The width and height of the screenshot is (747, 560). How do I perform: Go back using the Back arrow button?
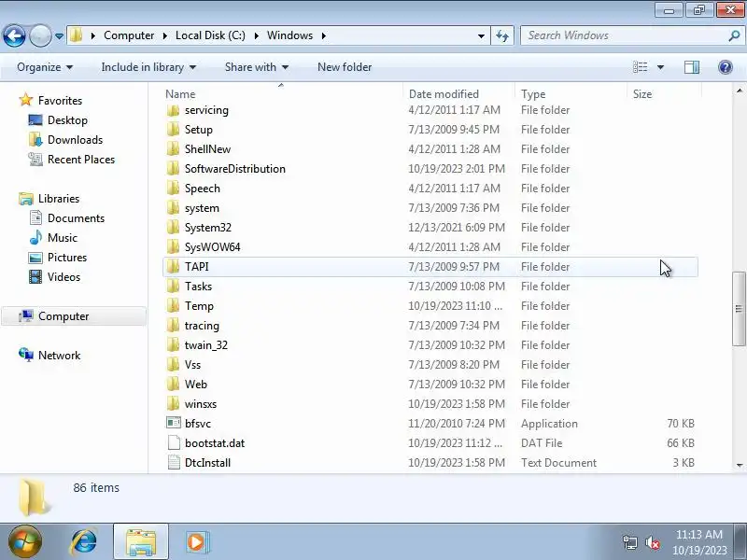(14, 35)
